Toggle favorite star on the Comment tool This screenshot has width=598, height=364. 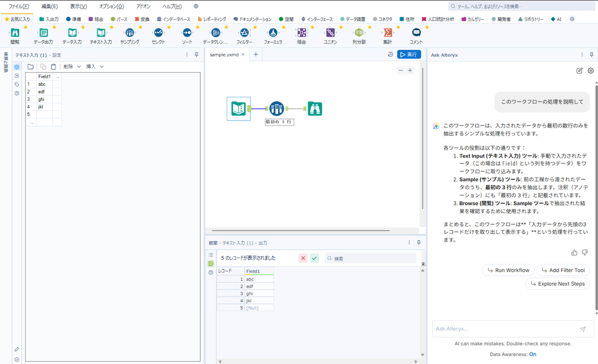pos(427,27)
